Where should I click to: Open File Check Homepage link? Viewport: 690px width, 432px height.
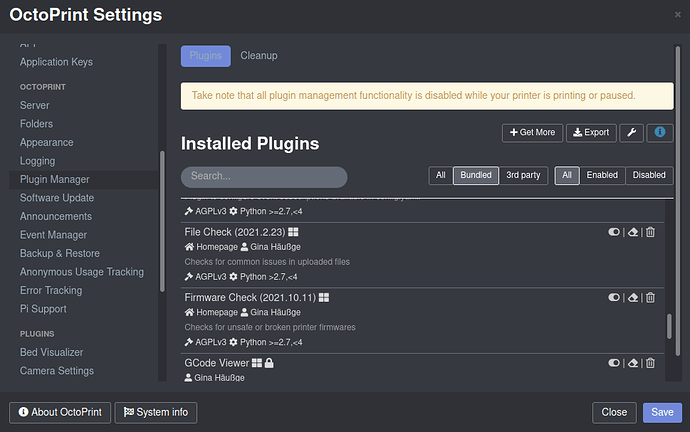[217, 247]
